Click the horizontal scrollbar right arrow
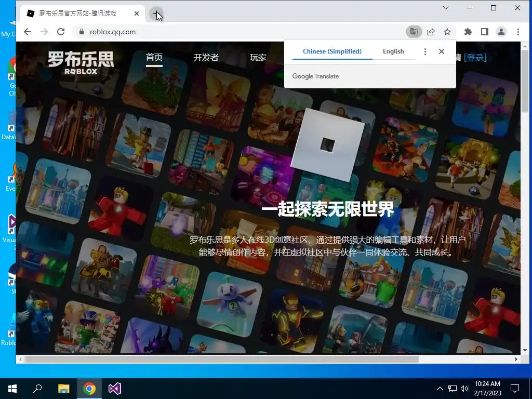Viewport: 532px width, 399px height. (x=516, y=359)
